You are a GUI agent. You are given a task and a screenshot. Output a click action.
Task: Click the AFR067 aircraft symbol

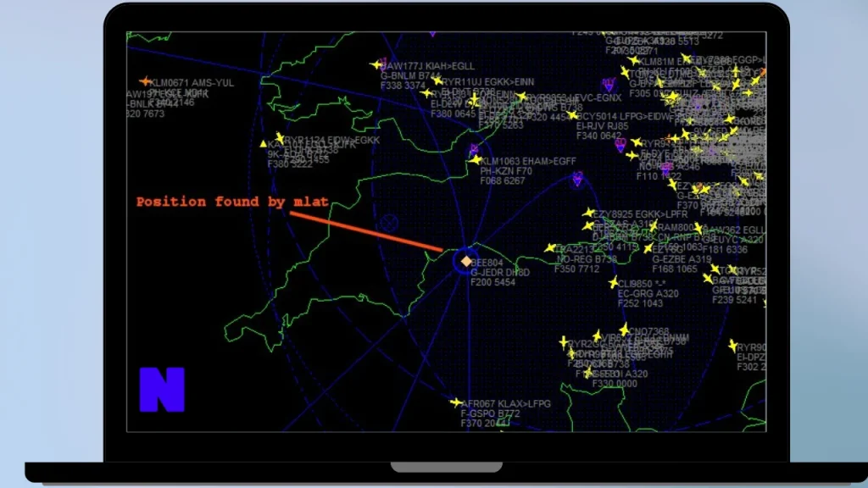455,402
